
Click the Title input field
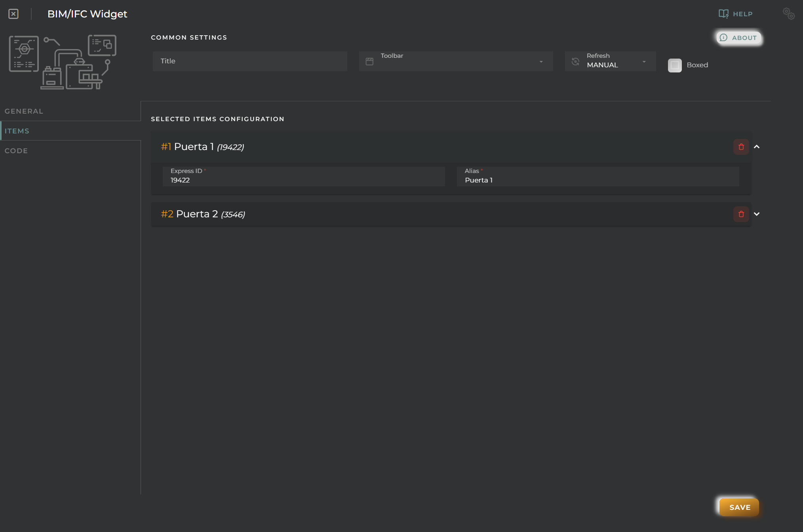pyautogui.click(x=250, y=61)
